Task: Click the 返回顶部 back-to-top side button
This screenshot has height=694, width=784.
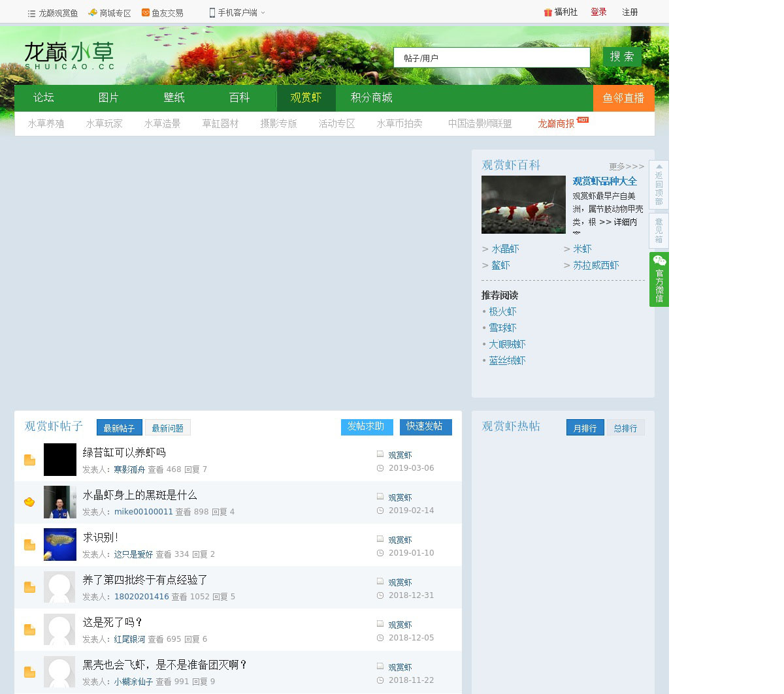Action: coord(659,185)
